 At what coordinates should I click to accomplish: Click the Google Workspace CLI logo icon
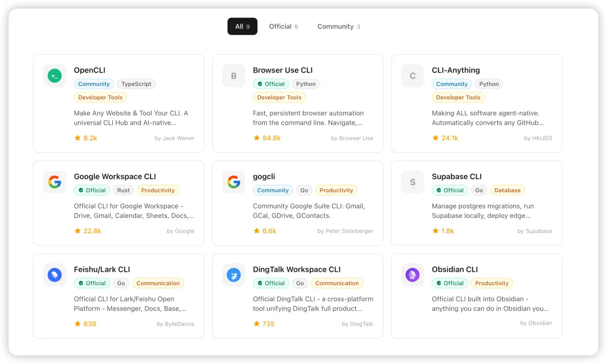(x=55, y=182)
